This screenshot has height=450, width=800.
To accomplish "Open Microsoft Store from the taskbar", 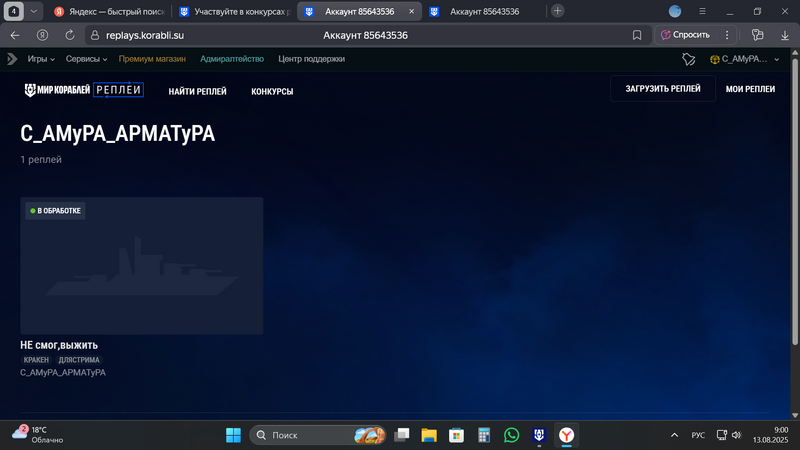I will tap(456, 435).
